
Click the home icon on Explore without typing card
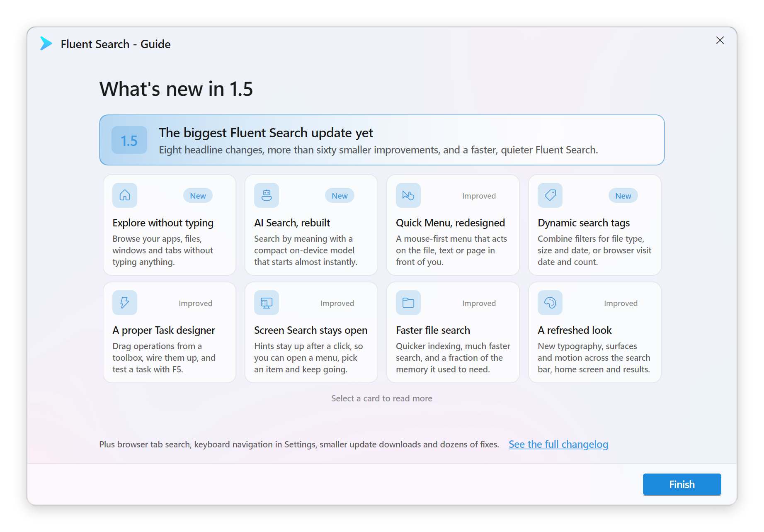[x=125, y=195]
